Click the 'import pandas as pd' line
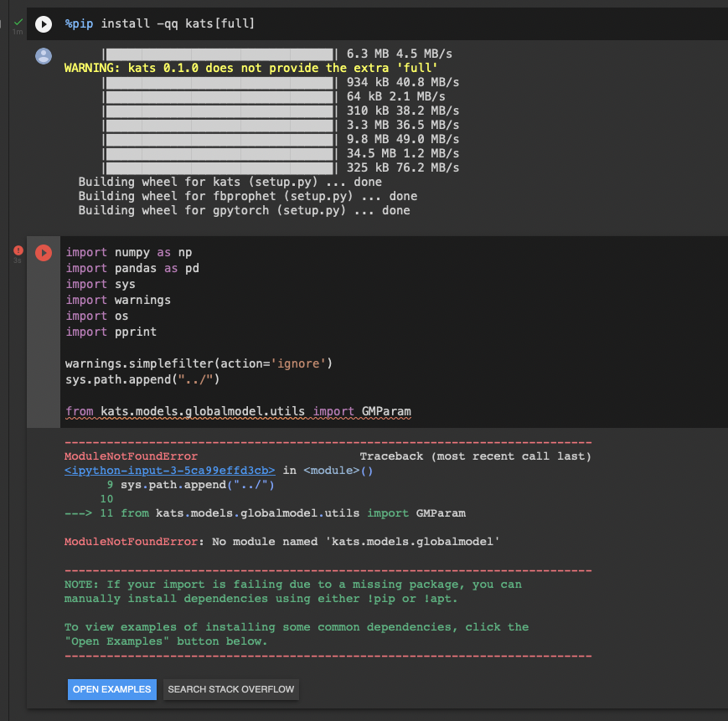Image resolution: width=728 pixels, height=721 pixels. 132,268
